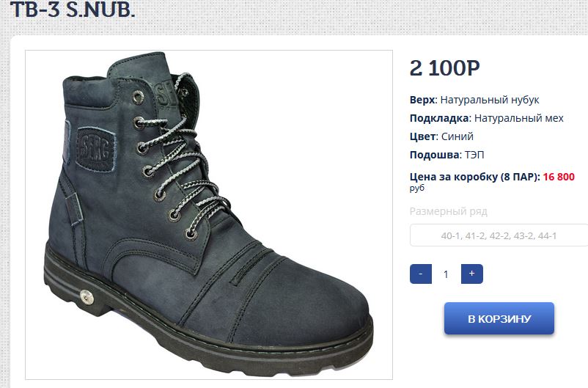Click the Размерный ряд label
The width and height of the screenshot is (588, 388).
448,212
